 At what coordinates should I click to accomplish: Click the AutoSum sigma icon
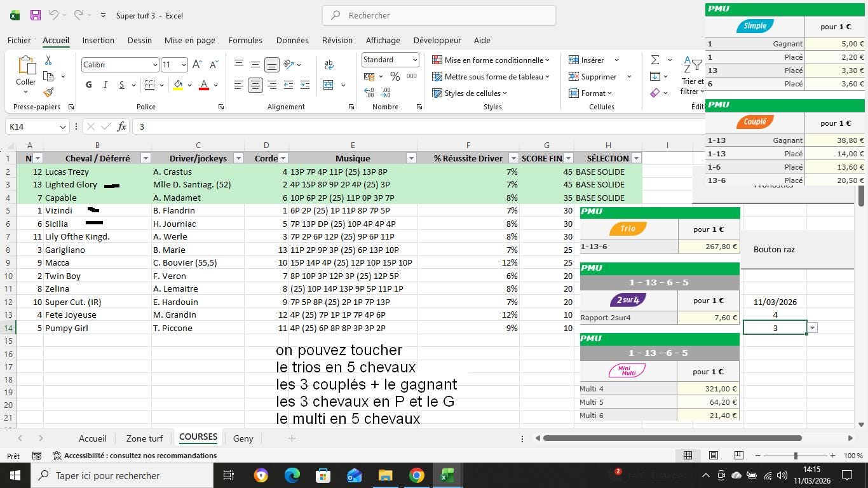coord(655,60)
